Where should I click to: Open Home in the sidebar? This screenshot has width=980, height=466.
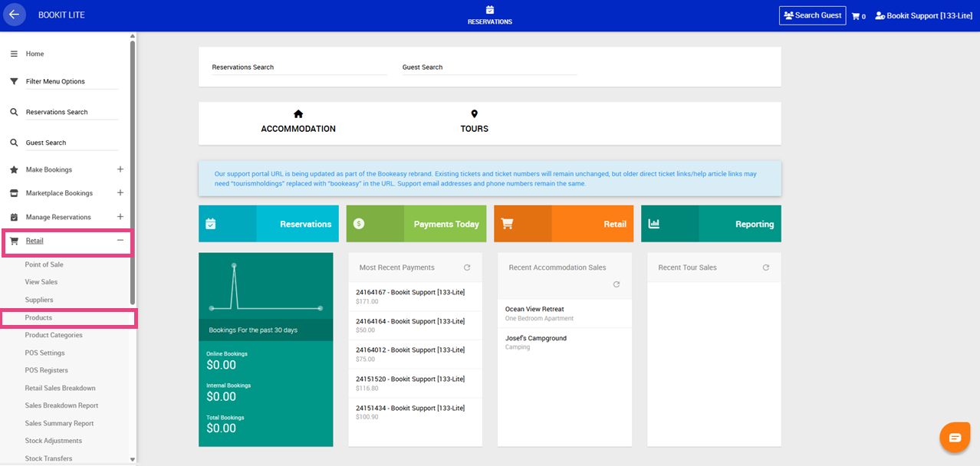coord(35,54)
